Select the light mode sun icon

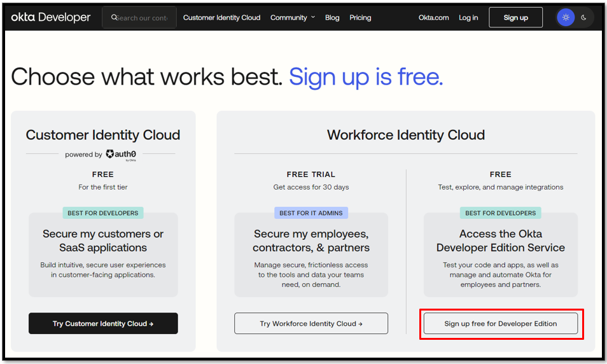566,17
